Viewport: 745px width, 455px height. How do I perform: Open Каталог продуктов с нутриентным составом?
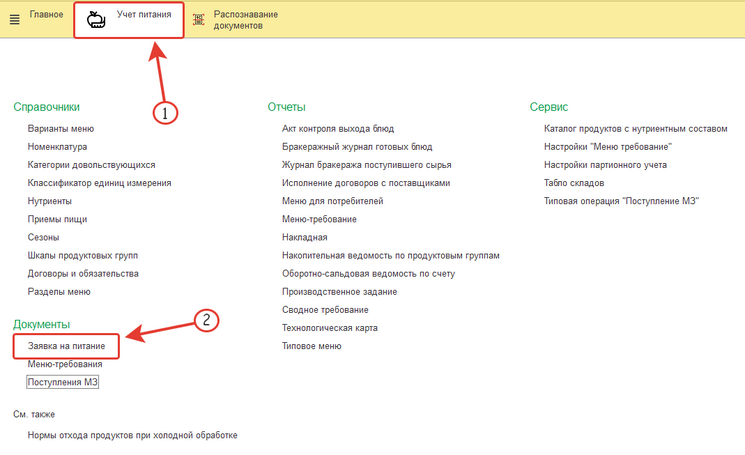click(x=635, y=128)
